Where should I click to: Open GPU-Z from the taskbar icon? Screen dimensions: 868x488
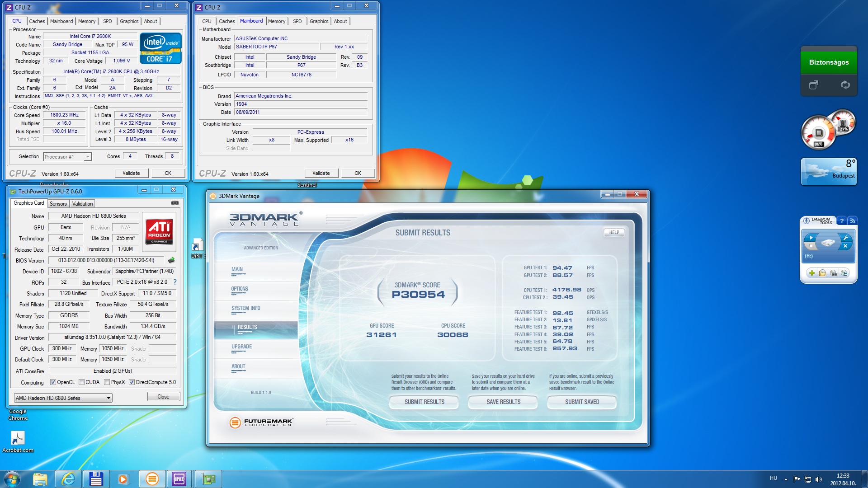coord(208,479)
